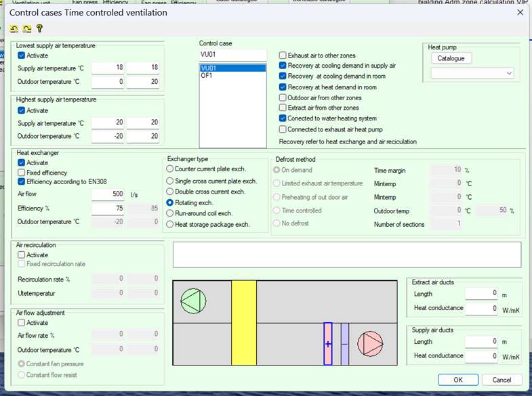Viewport: 532px width, 396px height.
Task: Check Exhaust air to other zones
Action: (x=283, y=56)
